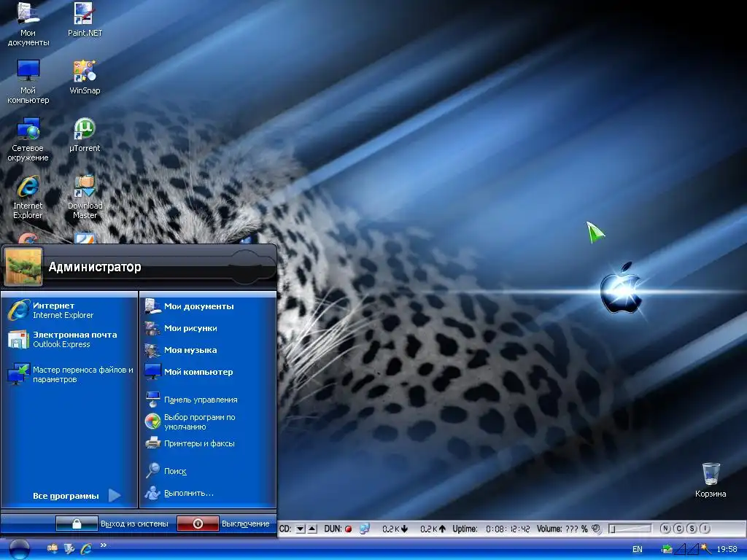Expand Все программы in the start menu
Image resolution: width=747 pixels, height=560 pixels.
[x=76, y=496]
